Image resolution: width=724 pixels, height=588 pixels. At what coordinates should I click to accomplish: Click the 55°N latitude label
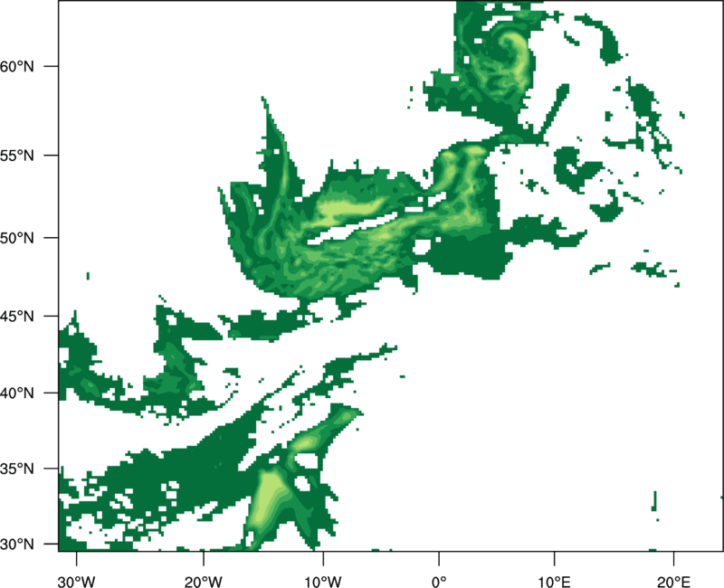pyautogui.click(x=17, y=156)
